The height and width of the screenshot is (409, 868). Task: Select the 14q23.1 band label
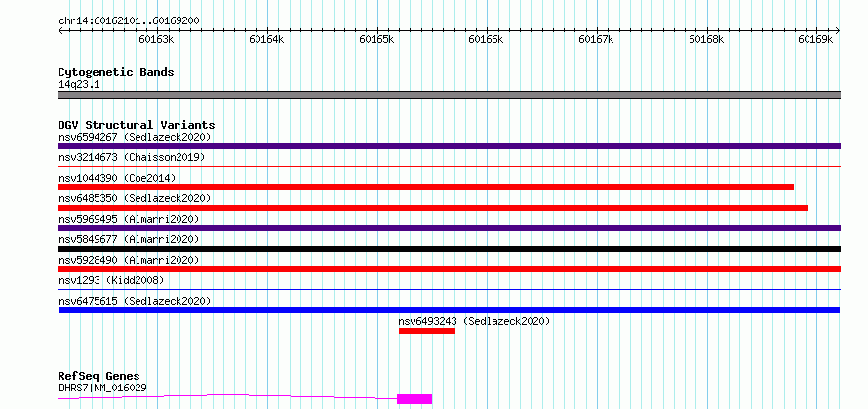point(79,85)
